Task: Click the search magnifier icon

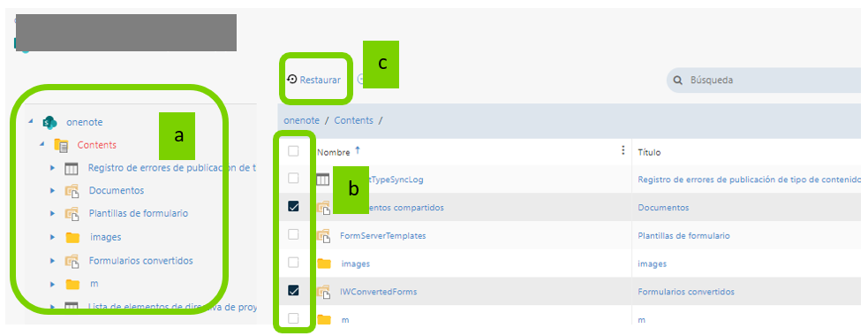Action: 677,80
